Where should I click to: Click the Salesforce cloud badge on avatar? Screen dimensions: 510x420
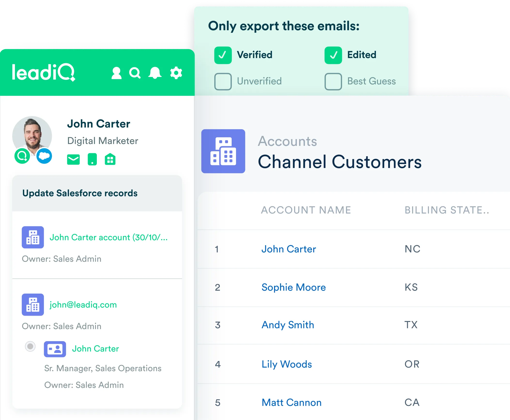click(44, 156)
